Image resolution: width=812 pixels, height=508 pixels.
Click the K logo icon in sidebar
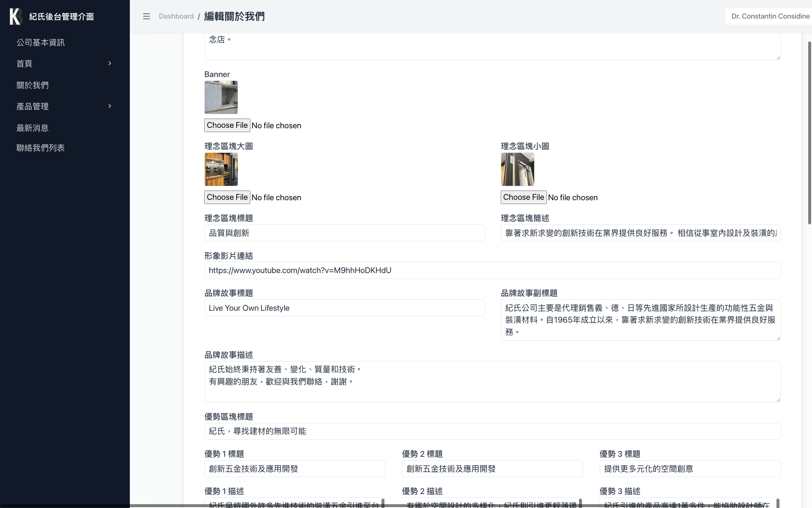click(15, 16)
